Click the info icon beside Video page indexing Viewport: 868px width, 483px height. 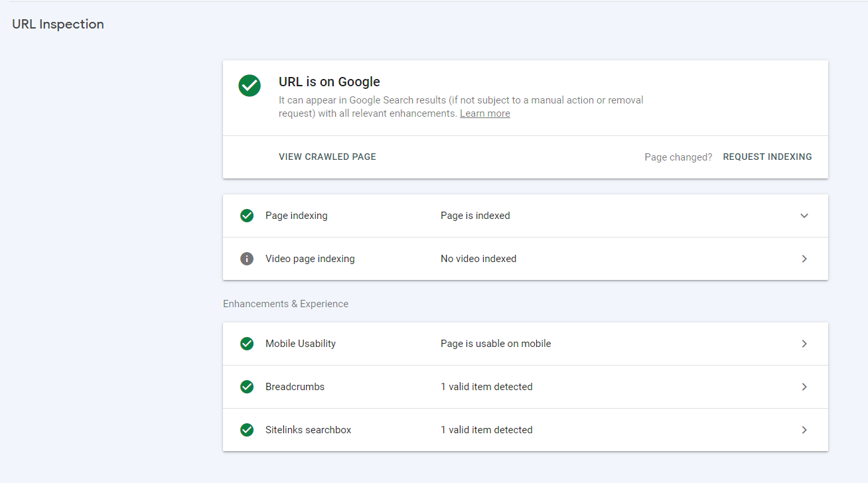(x=247, y=259)
